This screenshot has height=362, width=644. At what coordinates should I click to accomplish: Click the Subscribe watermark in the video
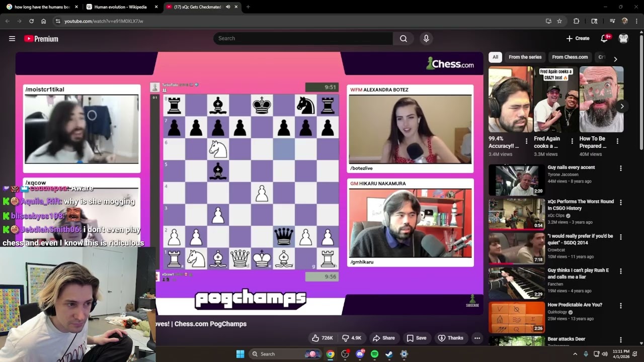[x=472, y=302]
